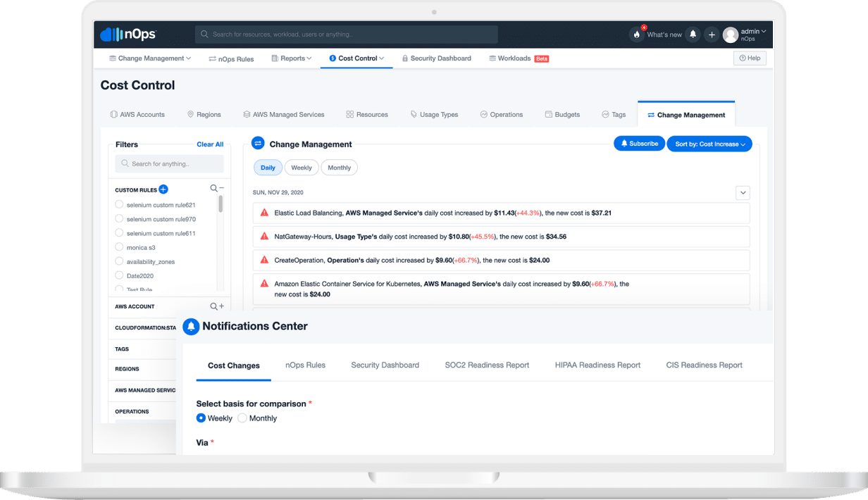Add a custom rule with blue plus icon
This screenshot has width=868, height=500.
click(163, 189)
